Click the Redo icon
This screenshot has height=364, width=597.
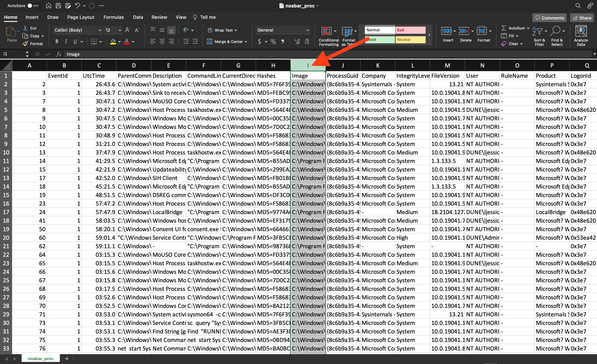coord(92,6)
